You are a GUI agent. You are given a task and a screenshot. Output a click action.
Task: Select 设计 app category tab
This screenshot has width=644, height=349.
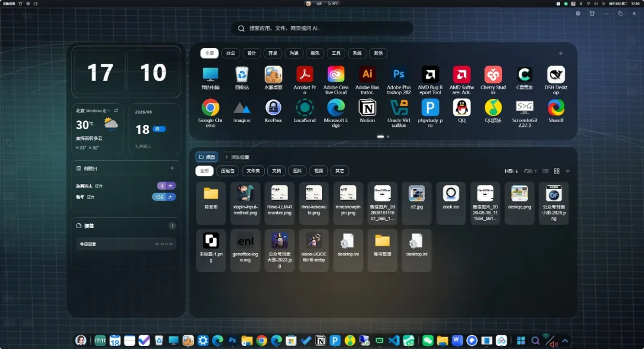tap(252, 54)
